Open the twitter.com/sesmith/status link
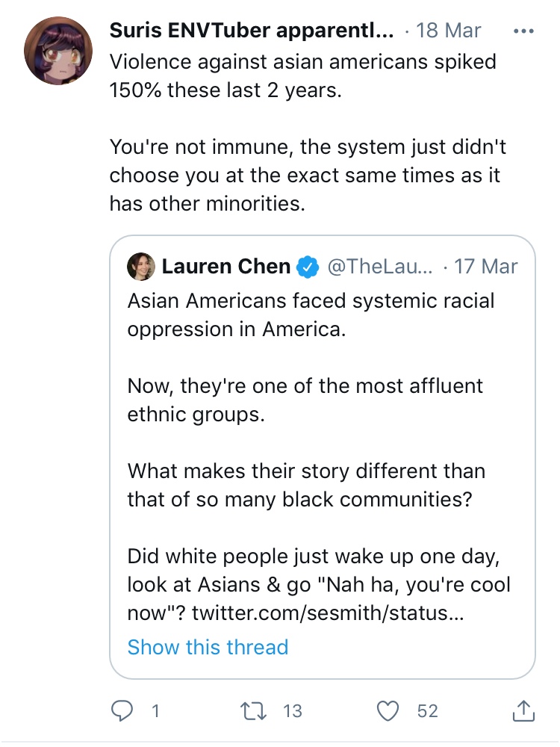This screenshot has width=560, height=747. [328, 613]
